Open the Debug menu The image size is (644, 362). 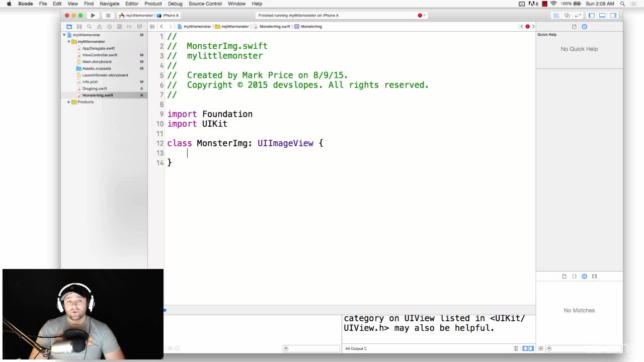175,4
